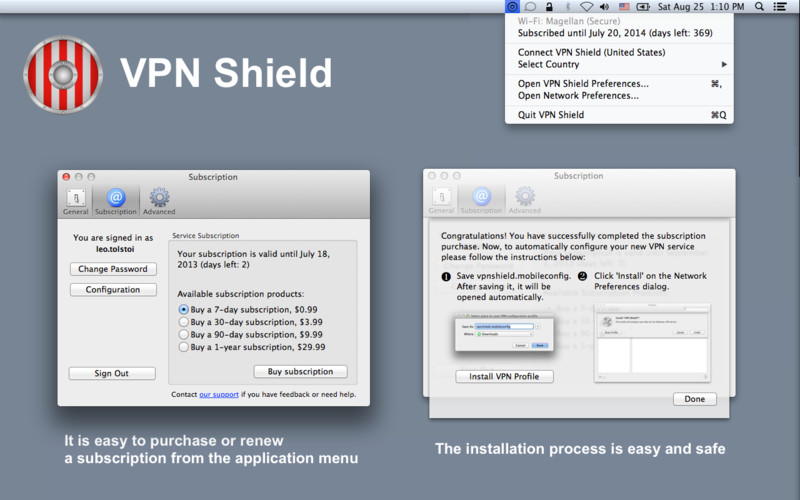Screen dimensions: 800x500
Task: Open General tab in left Subscription window
Action: coord(76,202)
